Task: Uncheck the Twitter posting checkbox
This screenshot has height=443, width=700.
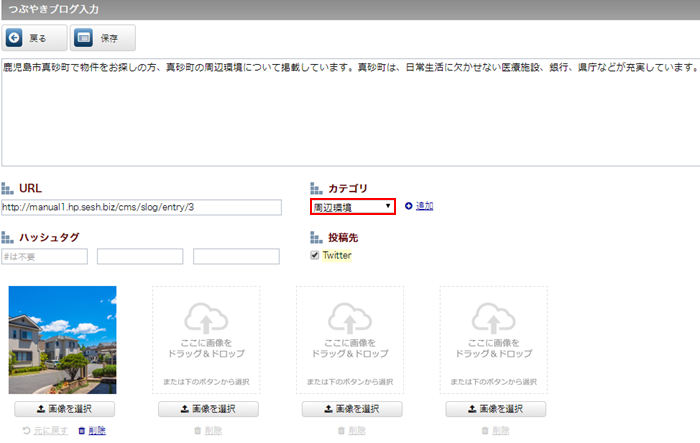Action: coord(315,255)
